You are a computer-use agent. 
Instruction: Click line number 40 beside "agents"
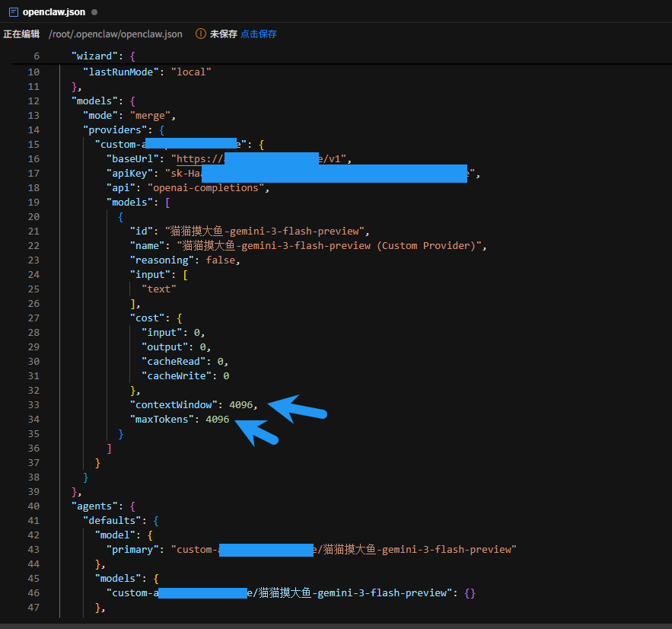pos(33,506)
